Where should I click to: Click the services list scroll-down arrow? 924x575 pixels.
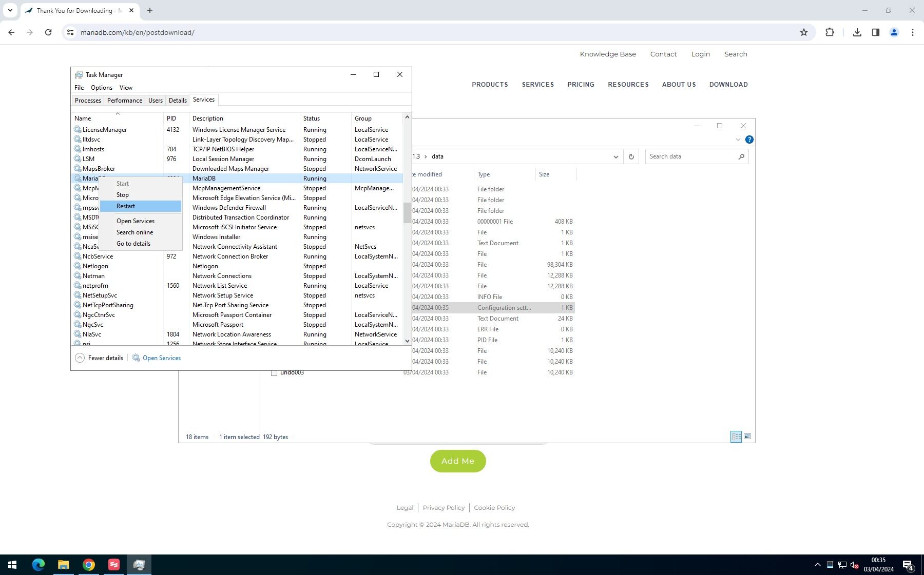click(x=407, y=341)
